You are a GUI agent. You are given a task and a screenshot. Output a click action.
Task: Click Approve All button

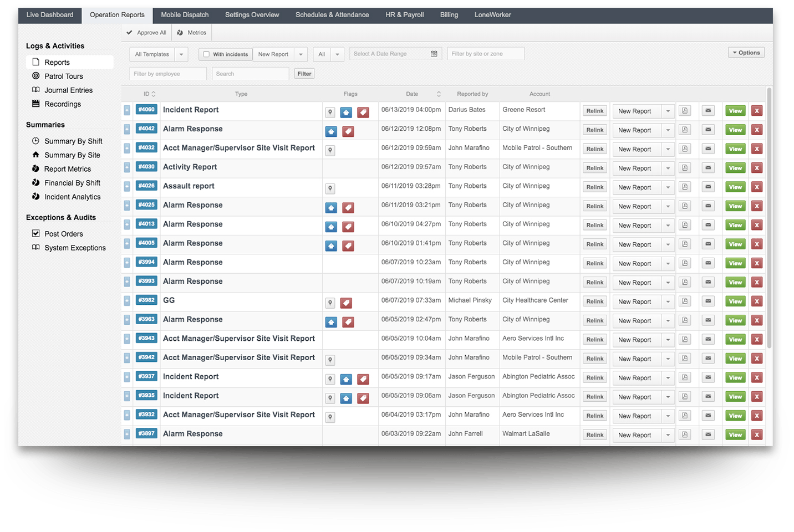(x=146, y=33)
